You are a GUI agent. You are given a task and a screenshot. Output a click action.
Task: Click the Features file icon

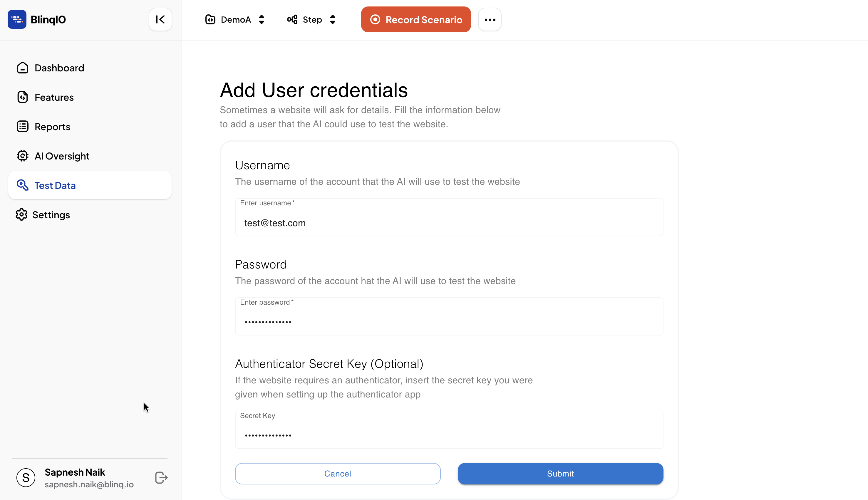[23, 97]
